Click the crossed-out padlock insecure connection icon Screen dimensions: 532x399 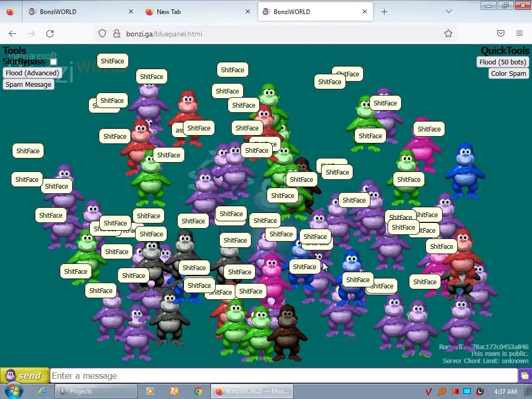(x=117, y=34)
